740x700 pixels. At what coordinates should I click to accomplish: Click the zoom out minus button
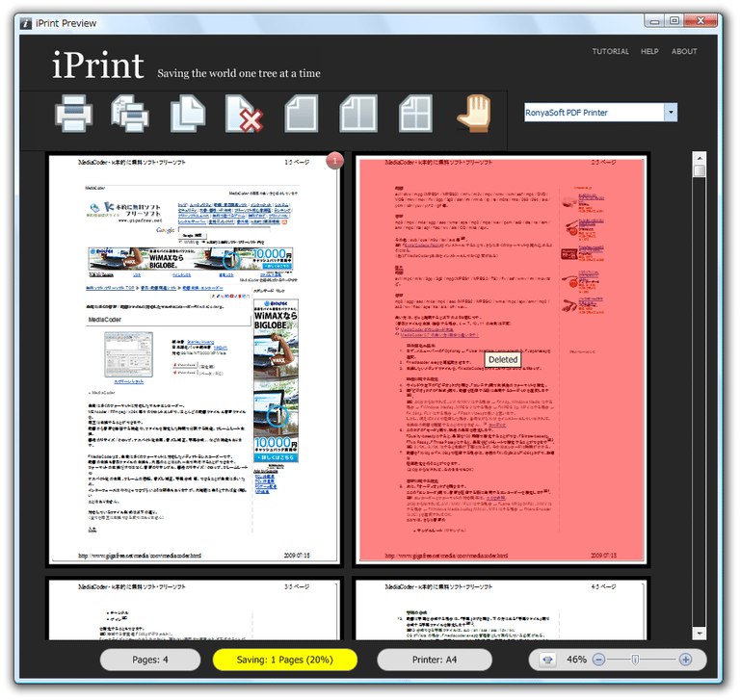598,660
